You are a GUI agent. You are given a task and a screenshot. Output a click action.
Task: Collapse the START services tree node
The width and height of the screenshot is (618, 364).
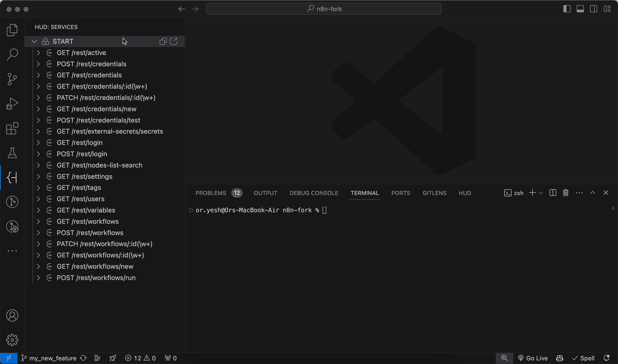pyautogui.click(x=34, y=42)
